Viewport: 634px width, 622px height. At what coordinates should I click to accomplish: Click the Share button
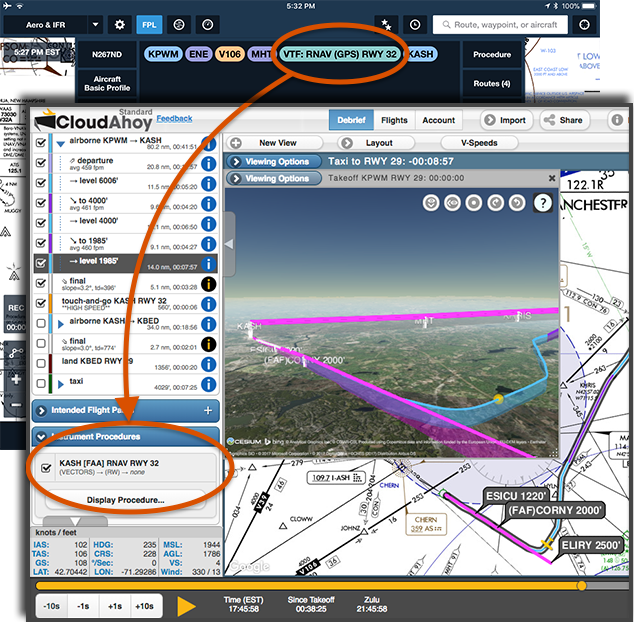coord(564,120)
